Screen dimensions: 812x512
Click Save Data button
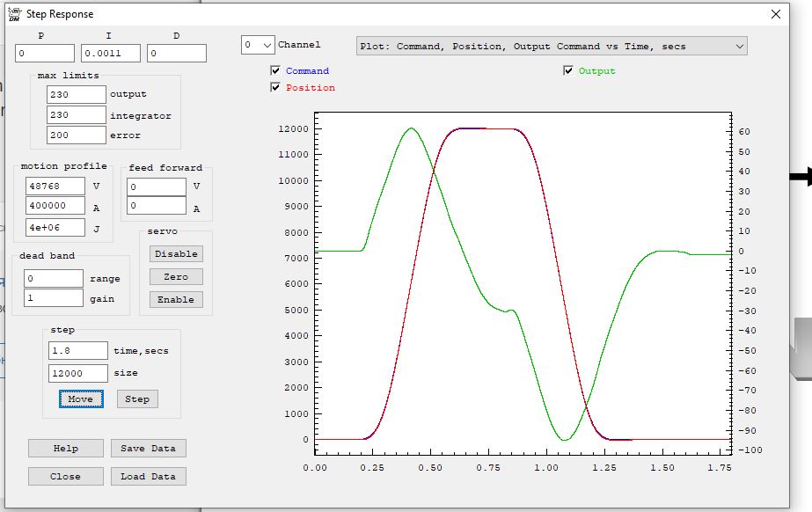[x=148, y=448]
